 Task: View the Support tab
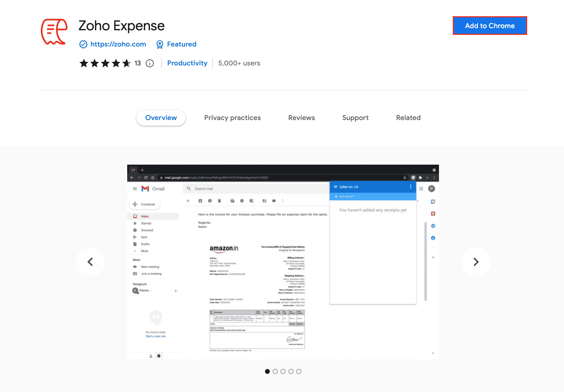pos(355,118)
